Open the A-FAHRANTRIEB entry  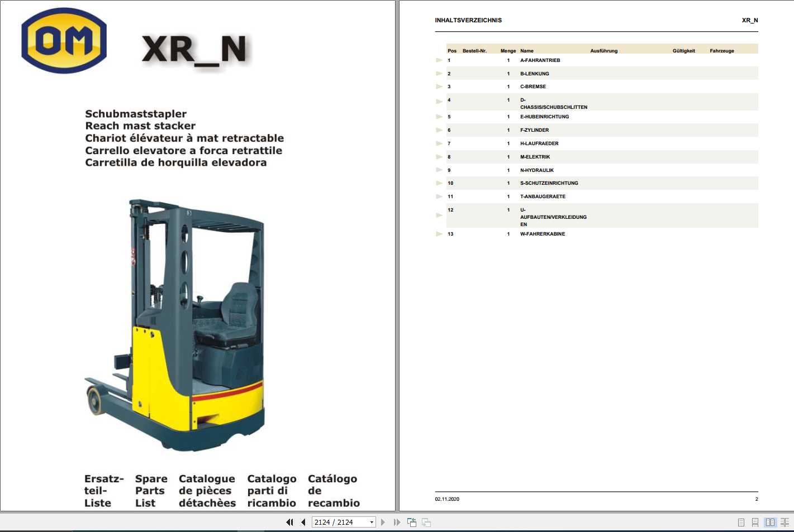tap(540, 60)
